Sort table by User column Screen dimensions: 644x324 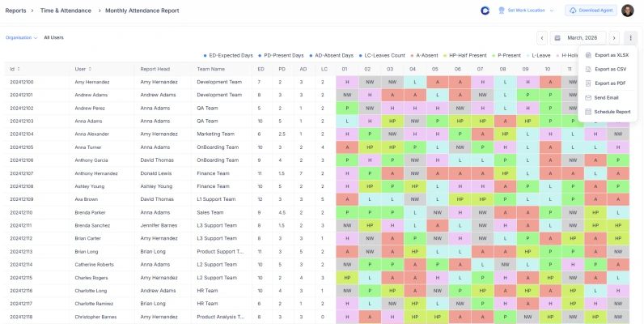pos(80,69)
